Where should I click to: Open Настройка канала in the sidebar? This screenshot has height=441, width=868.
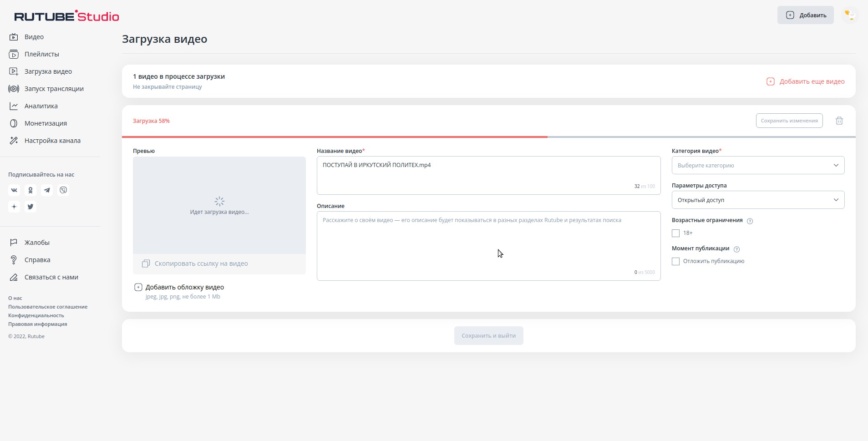[52, 141]
